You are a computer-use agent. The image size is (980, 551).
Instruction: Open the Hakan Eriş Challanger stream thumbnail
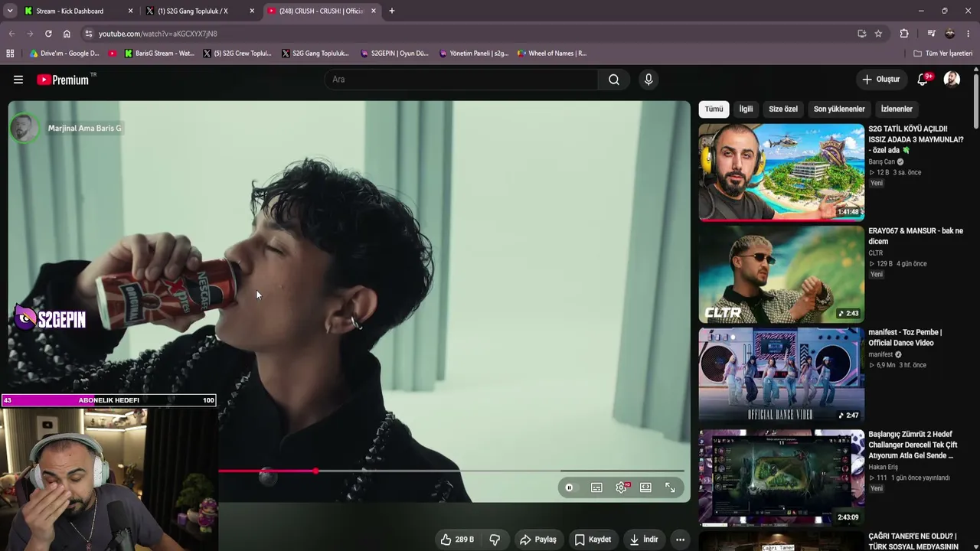[x=782, y=478]
